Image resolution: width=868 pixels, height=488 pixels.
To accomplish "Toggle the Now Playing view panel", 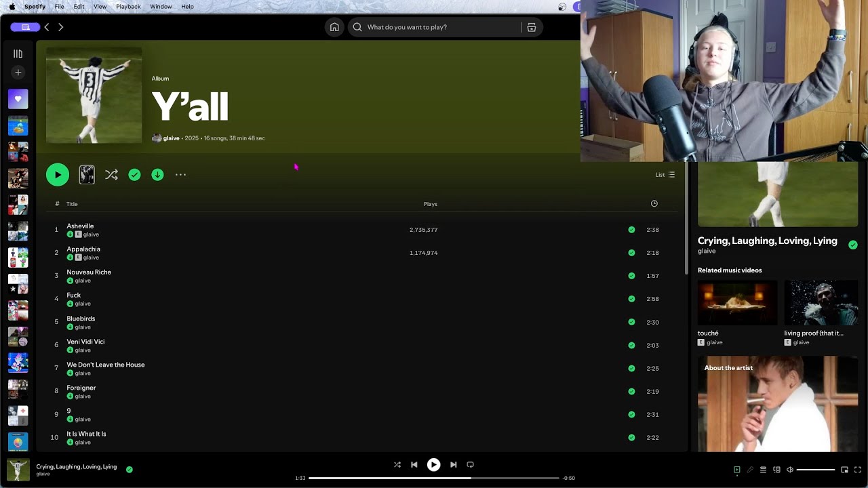I will point(737,470).
